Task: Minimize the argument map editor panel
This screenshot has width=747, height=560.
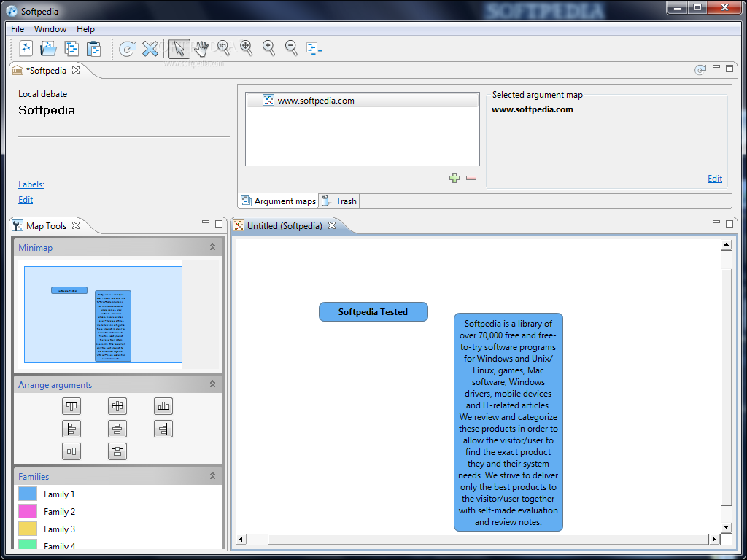Action: coord(716,222)
